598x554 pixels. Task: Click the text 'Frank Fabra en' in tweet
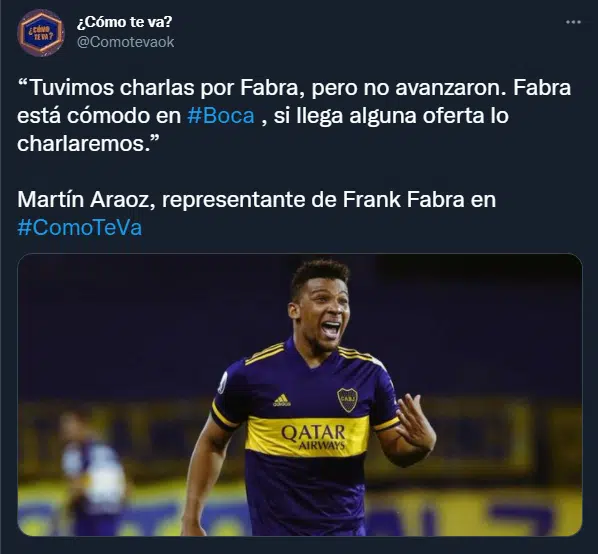419,199
